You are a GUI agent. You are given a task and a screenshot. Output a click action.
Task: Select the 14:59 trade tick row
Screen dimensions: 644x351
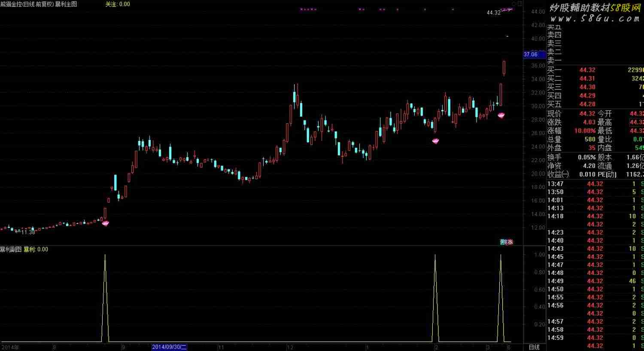coord(595,338)
